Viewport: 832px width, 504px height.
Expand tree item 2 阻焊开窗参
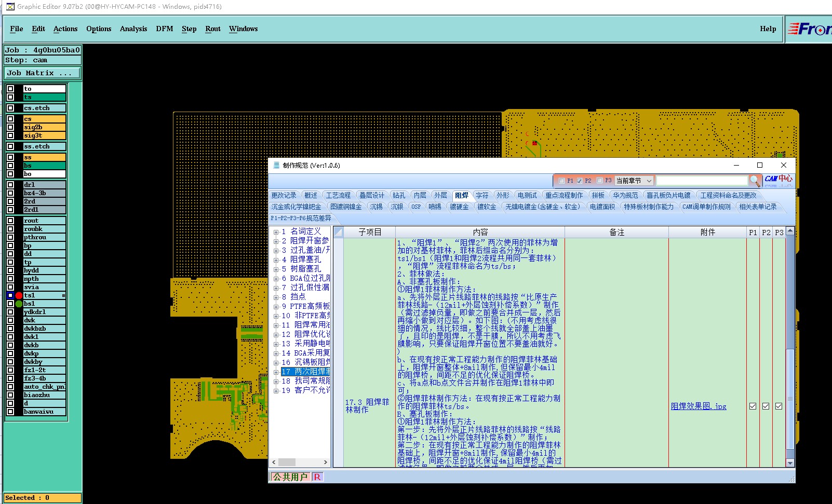click(276, 241)
